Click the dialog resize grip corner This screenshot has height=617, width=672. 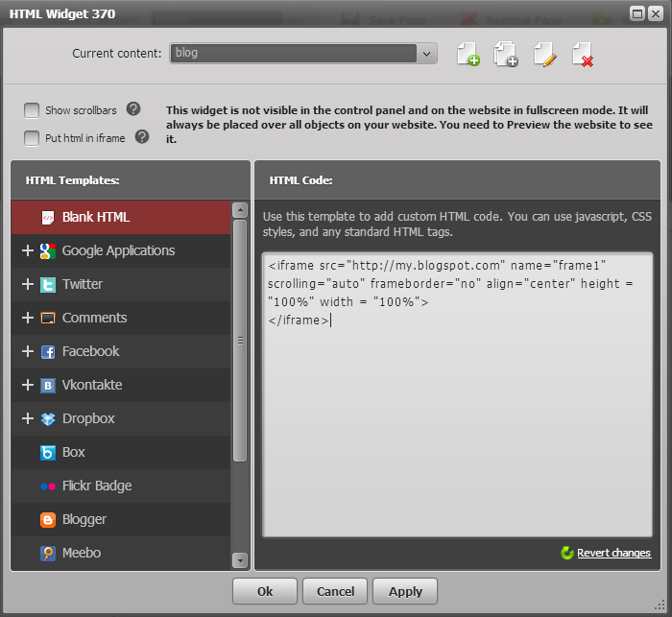[660, 605]
